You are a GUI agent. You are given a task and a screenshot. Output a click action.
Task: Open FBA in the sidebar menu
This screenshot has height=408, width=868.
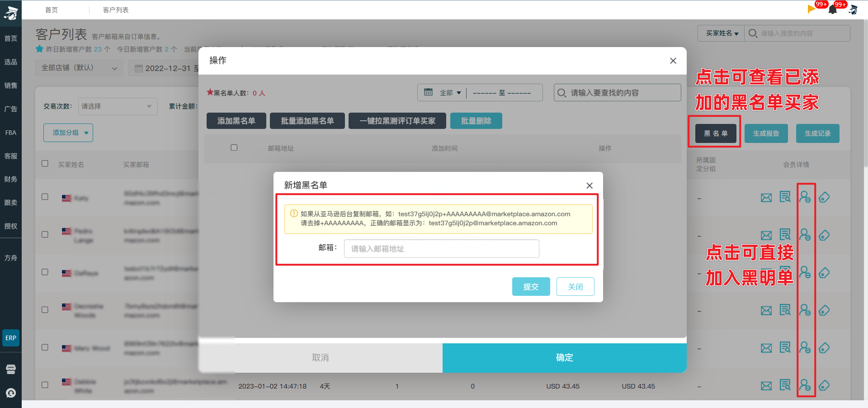11,133
